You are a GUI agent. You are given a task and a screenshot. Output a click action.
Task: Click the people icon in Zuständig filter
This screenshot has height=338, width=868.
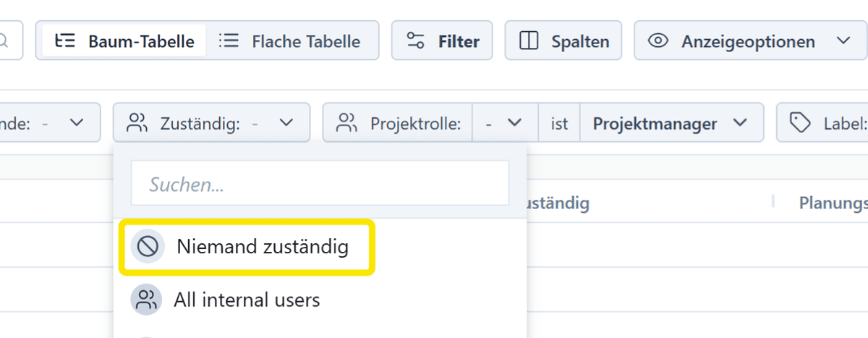(137, 124)
